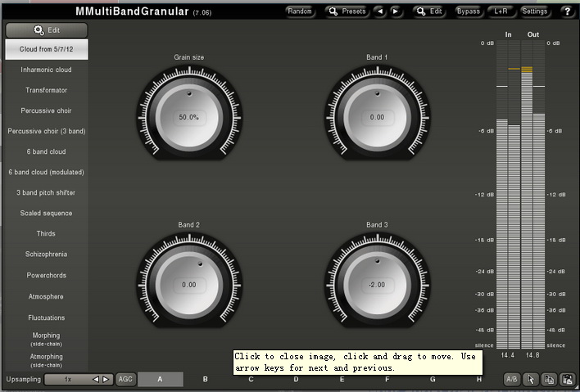Screen dimensions: 580x392
Task: Click the Out level meter
Action: pyautogui.click(x=533, y=194)
